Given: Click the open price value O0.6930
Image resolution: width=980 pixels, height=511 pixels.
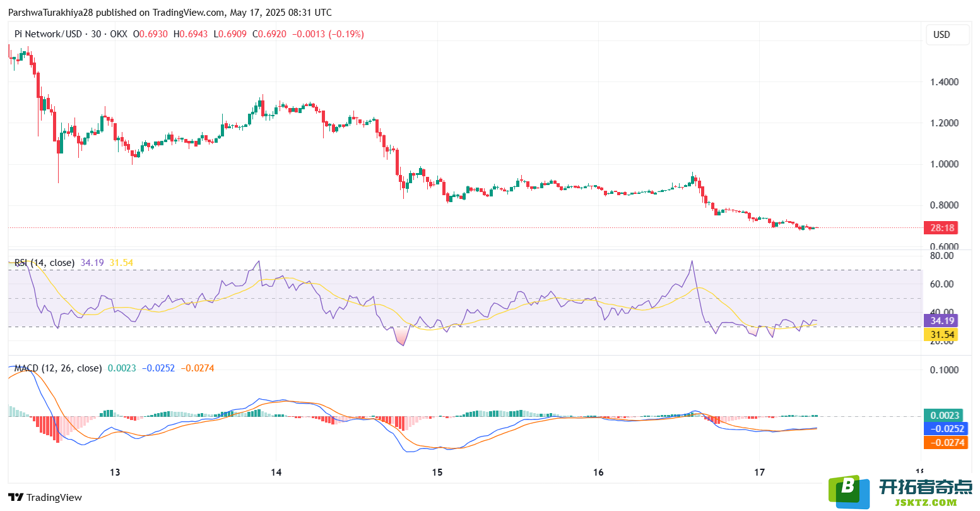Looking at the screenshot, I should (x=150, y=34).
